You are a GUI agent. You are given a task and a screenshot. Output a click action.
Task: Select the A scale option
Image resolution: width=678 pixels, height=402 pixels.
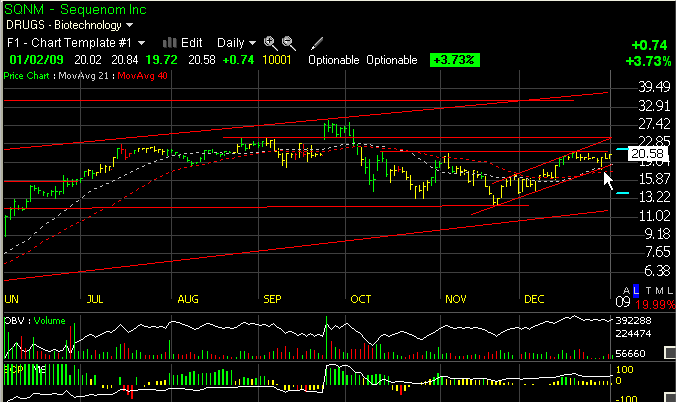click(x=627, y=291)
